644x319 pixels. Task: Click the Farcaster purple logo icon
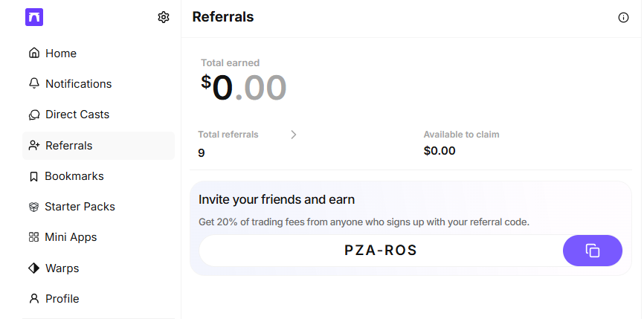coord(34,17)
